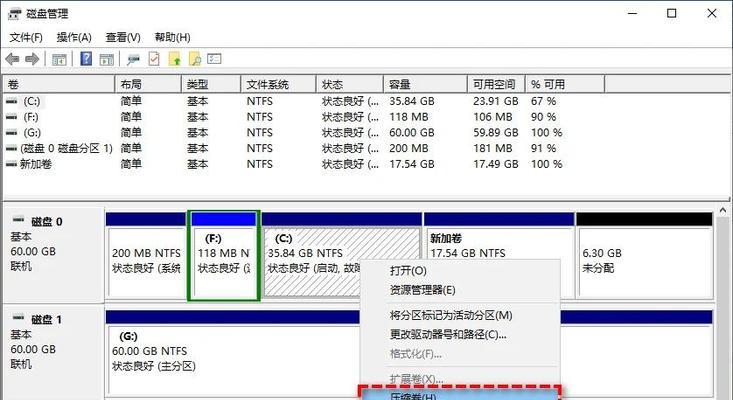Sort by the 状态 column header

pos(350,84)
